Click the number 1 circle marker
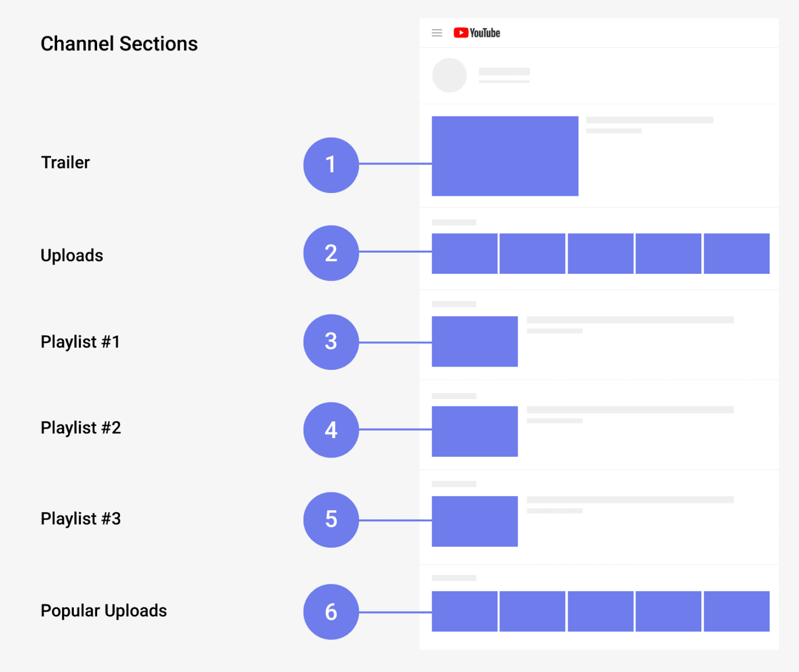The width and height of the screenshot is (799, 672). tap(331, 165)
